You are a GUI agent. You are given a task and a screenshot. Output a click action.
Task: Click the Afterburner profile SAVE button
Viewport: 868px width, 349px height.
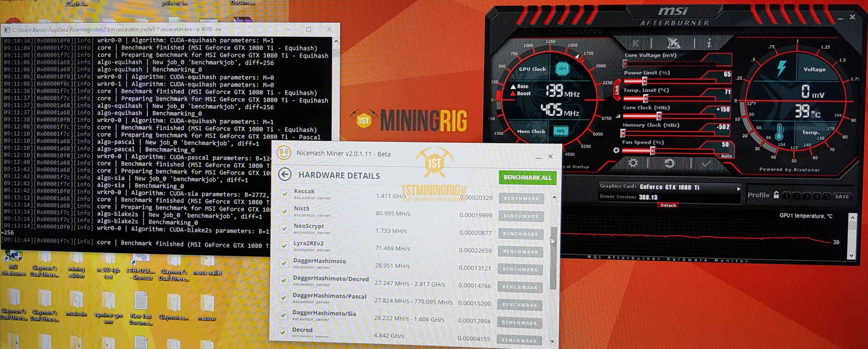coord(842,196)
